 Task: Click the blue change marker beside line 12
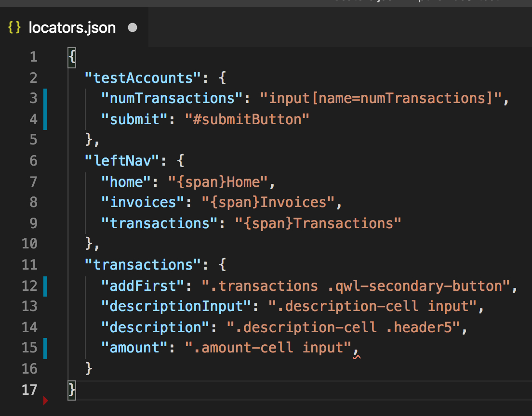[x=45, y=286]
